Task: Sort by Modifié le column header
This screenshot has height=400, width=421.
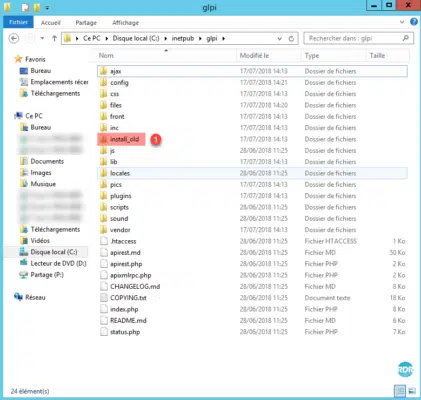Action: click(254, 56)
